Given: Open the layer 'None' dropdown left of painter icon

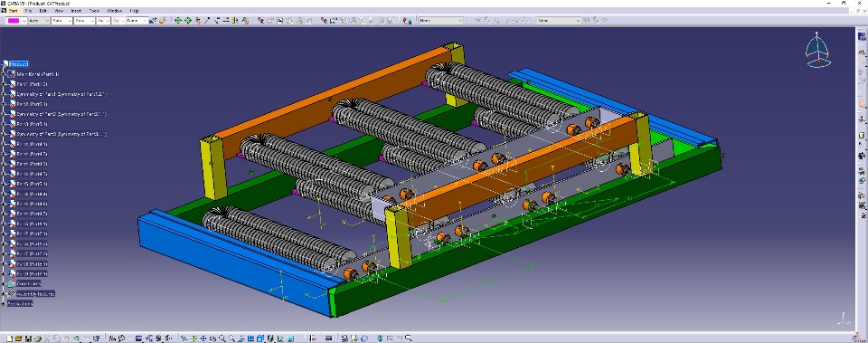Looking at the screenshot, I should click(137, 21).
